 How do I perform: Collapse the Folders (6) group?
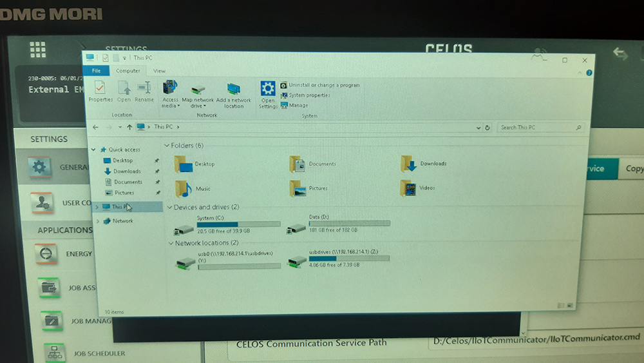167,146
